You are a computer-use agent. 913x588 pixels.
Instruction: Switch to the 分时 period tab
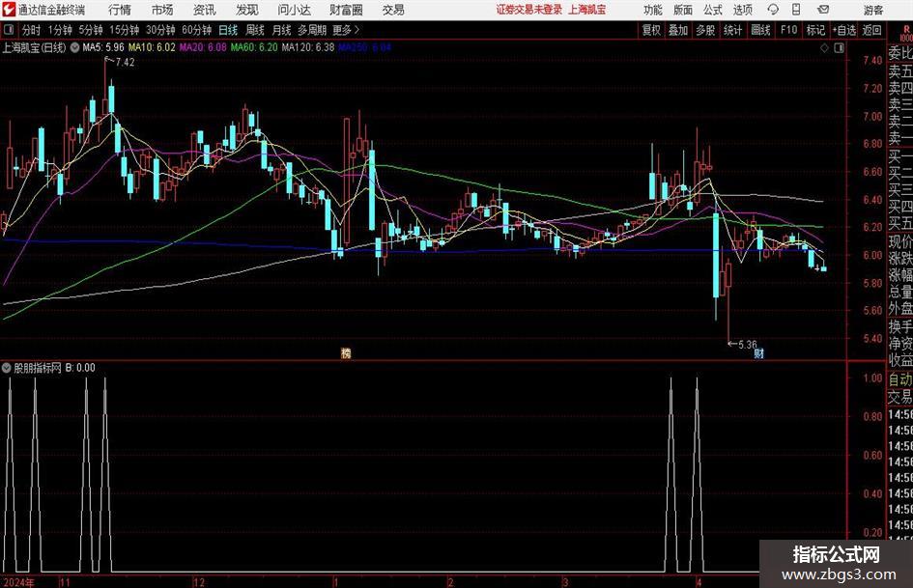tap(32, 30)
